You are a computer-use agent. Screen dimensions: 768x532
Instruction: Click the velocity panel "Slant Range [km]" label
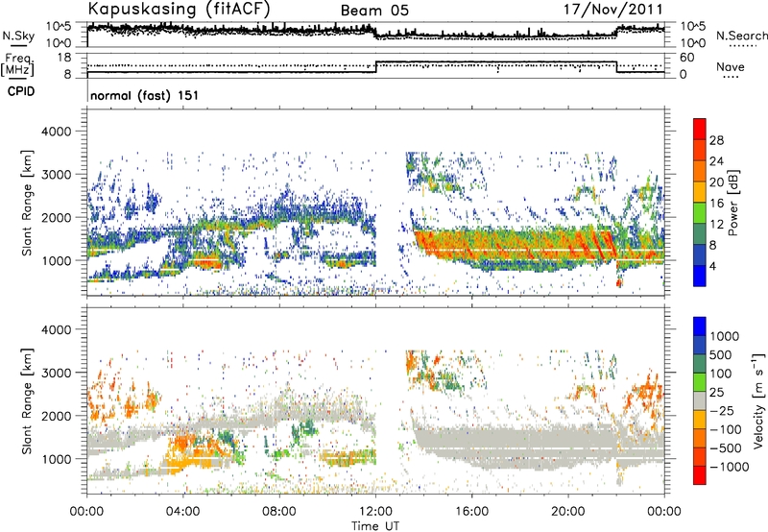(x=27, y=400)
